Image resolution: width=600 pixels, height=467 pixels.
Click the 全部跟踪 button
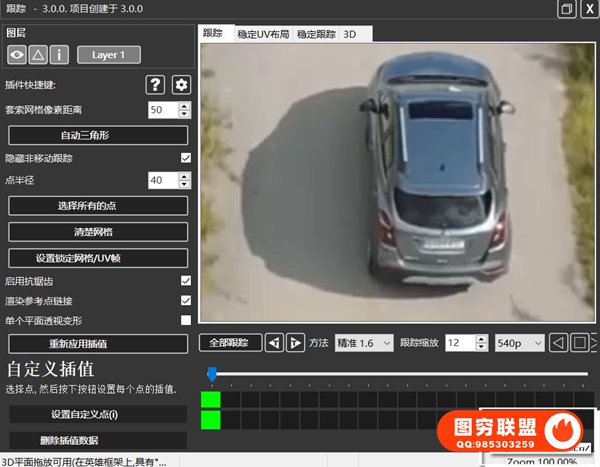tap(230, 343)
